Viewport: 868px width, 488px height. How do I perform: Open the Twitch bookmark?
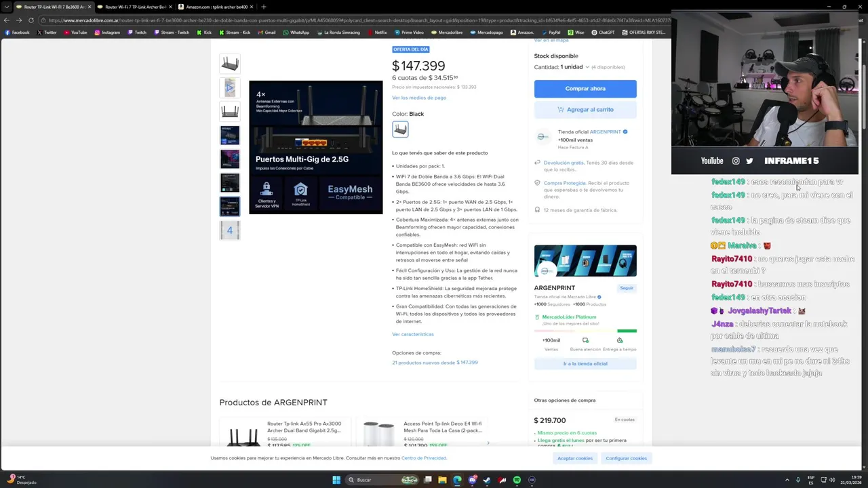136,33
